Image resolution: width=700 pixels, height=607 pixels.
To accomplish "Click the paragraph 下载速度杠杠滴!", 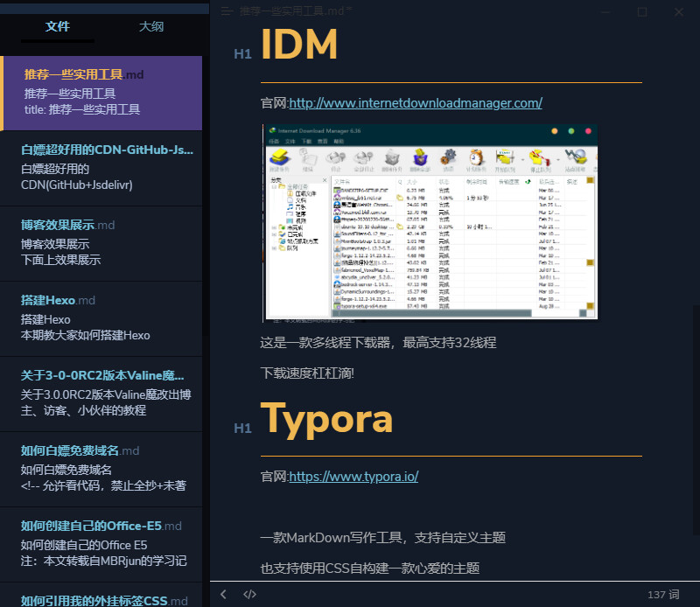I will [x=307, y=373].
